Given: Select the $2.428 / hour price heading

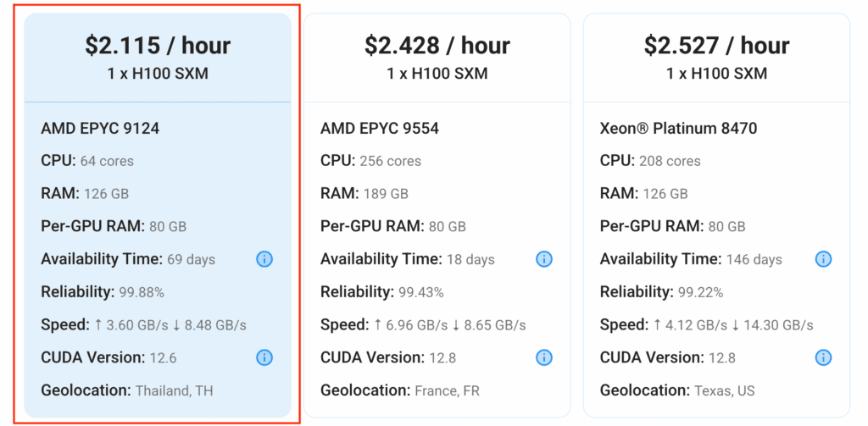Looking at the screenshot, I should pos(437,46).
